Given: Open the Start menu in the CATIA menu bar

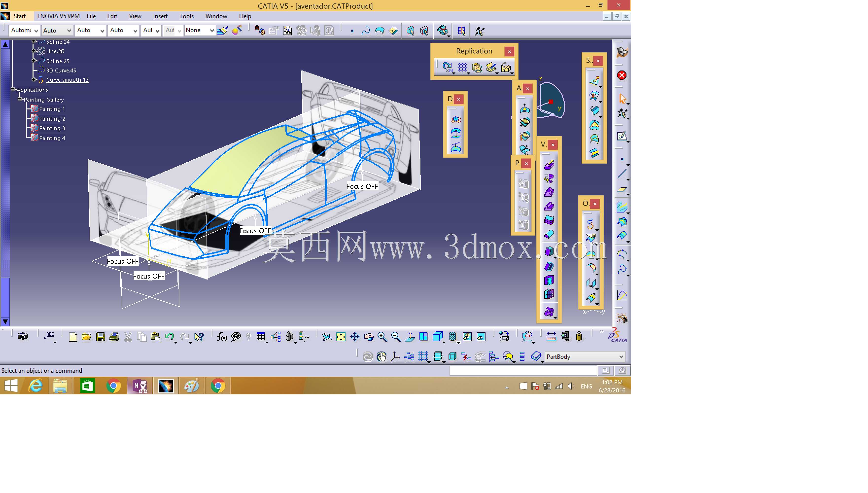Looking at the screenshot, I should tap(19, 16).
